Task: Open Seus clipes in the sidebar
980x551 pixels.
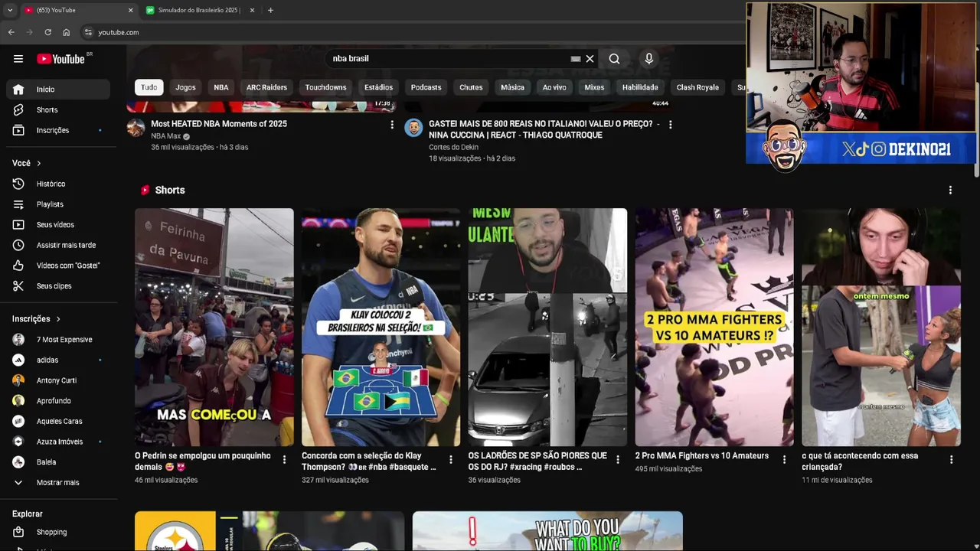Action: tap(58, 286)
